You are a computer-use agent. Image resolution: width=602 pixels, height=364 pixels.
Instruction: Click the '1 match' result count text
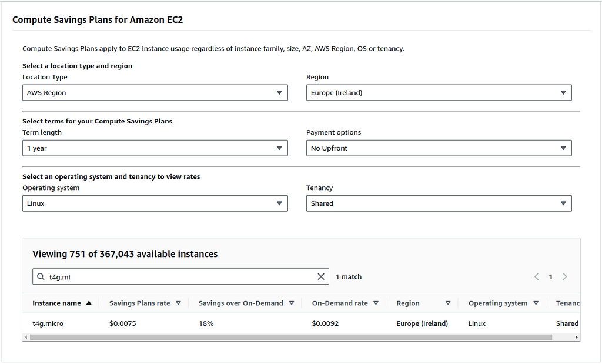(x=349, y=276)
